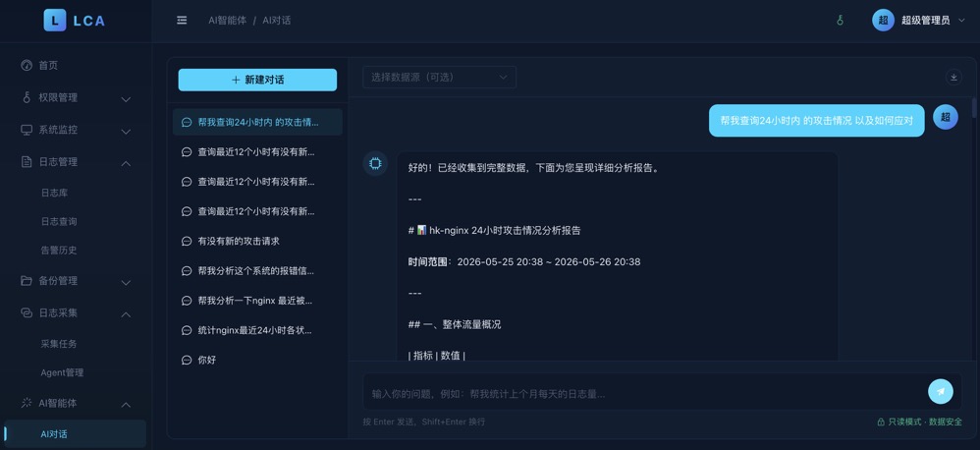
Task: Click the 时间范围 line in report
Action: [524, 262]
